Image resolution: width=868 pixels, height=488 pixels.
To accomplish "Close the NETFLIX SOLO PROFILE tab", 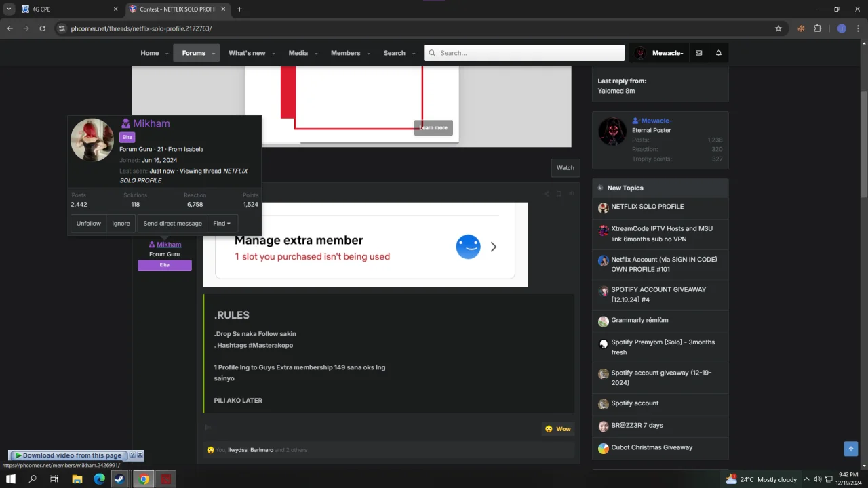I will click(x=223, y=9).
